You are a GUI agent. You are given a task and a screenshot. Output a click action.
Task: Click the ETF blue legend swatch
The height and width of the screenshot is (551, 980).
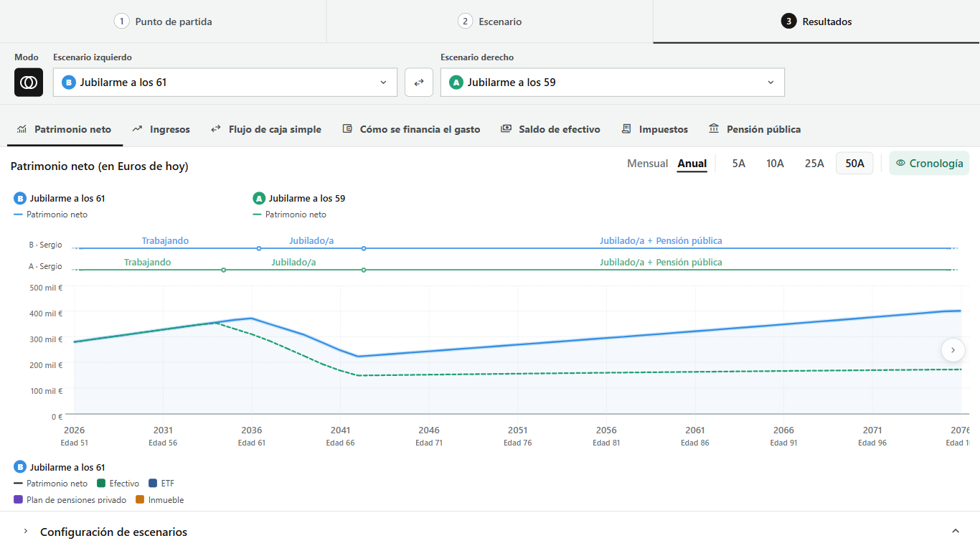[152, 484]
